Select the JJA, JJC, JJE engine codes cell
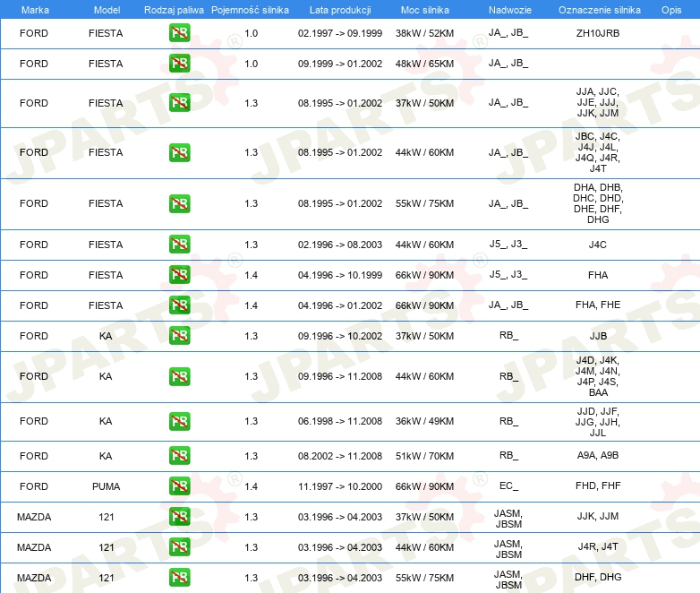Image resolution: width=700 pixels, height=593 pixels. (x=598, y=102)
